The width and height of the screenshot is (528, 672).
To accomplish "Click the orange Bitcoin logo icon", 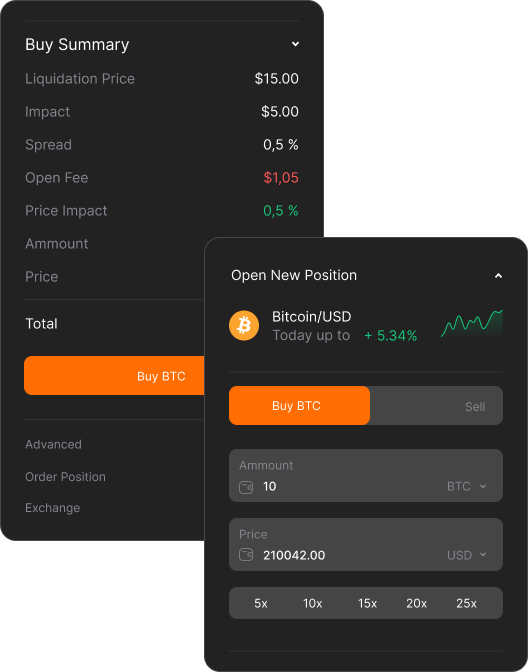I will (x=244, y=326).
